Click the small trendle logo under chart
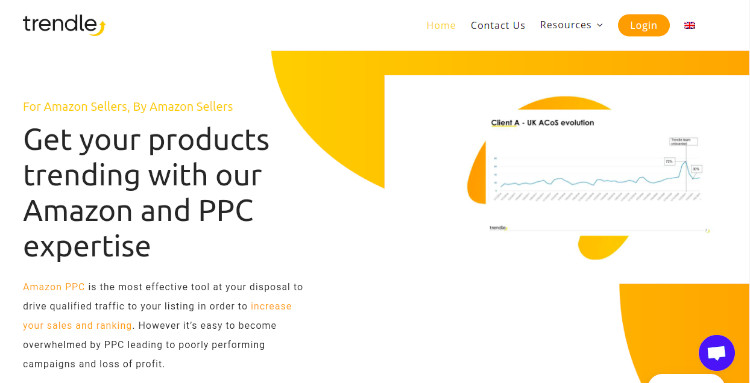 (x=498, y=228)
